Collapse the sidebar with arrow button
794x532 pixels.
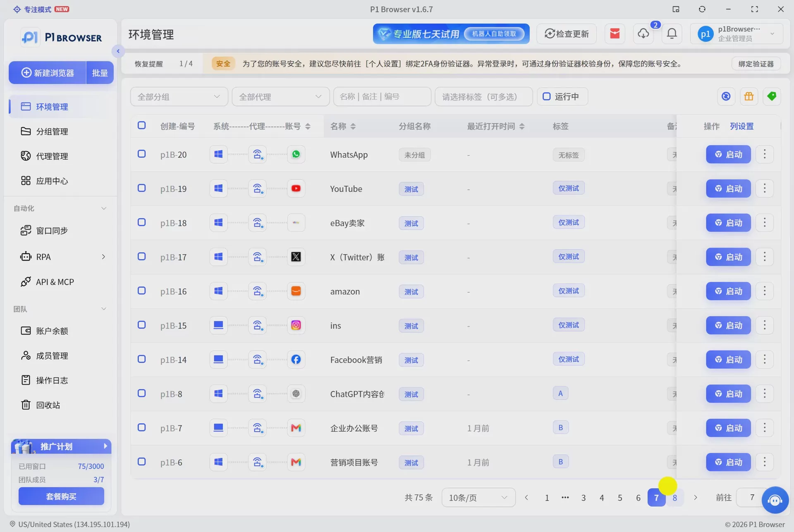[118, 51]
